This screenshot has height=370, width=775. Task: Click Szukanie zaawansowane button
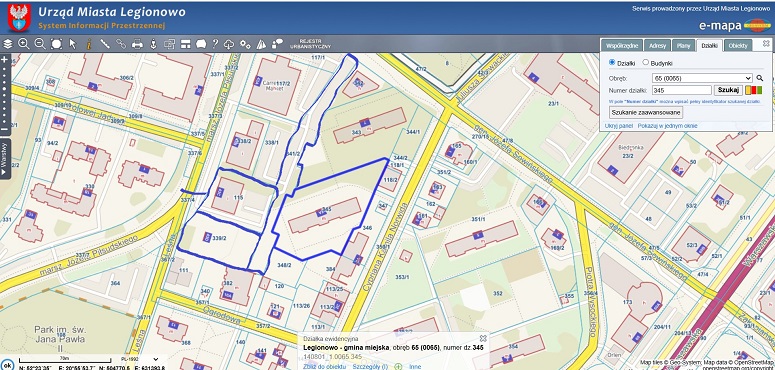pos(646,113)
